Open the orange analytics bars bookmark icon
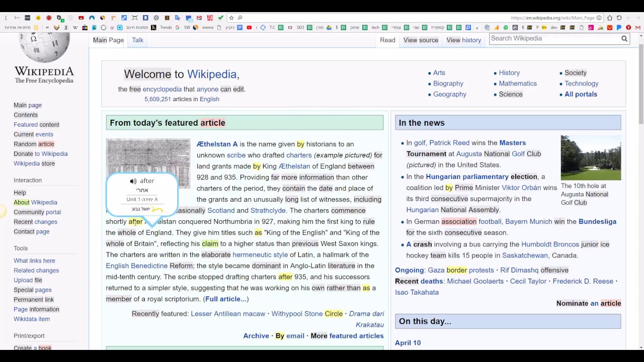644x362 pixels. [497, 28]
